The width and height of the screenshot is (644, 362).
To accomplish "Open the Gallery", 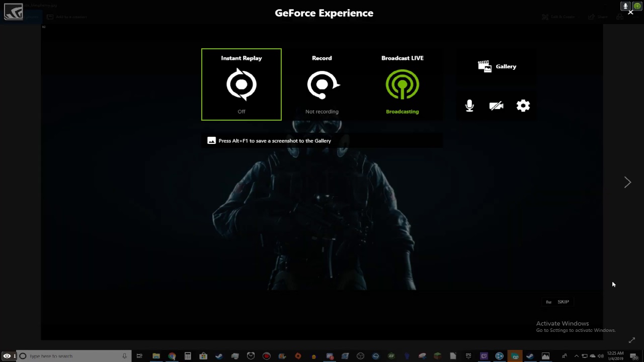I will (x=497, y=66).
